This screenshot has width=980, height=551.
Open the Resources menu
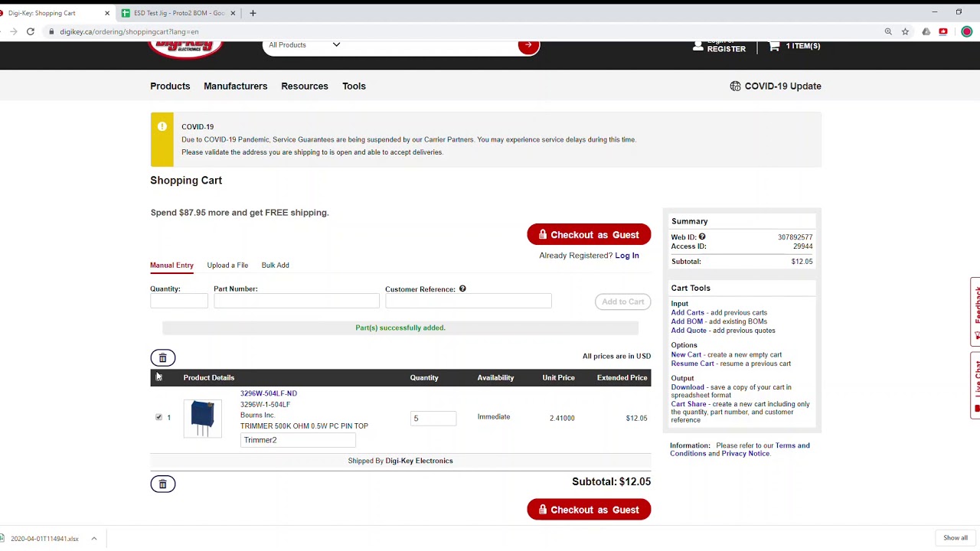305,86
